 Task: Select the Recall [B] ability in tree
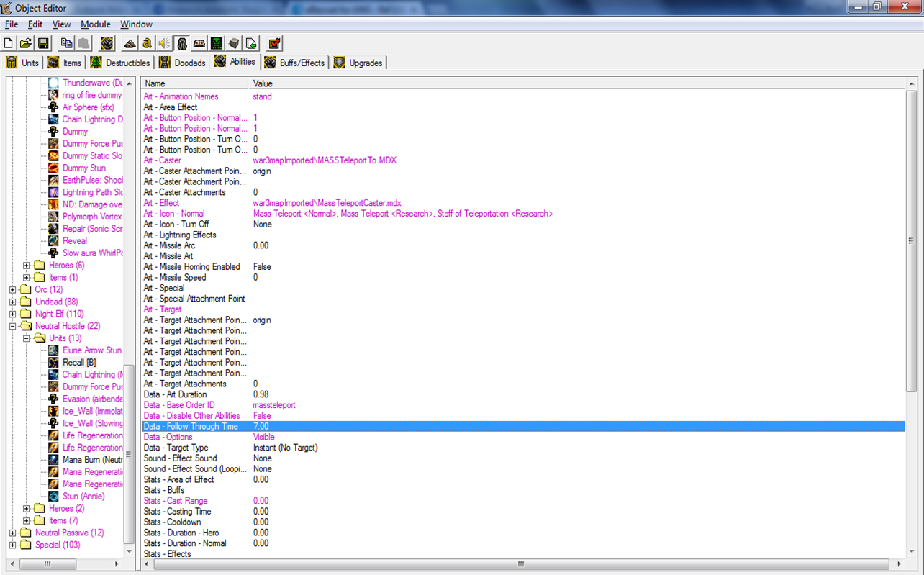pyautogui.click(x=79, y=363)
